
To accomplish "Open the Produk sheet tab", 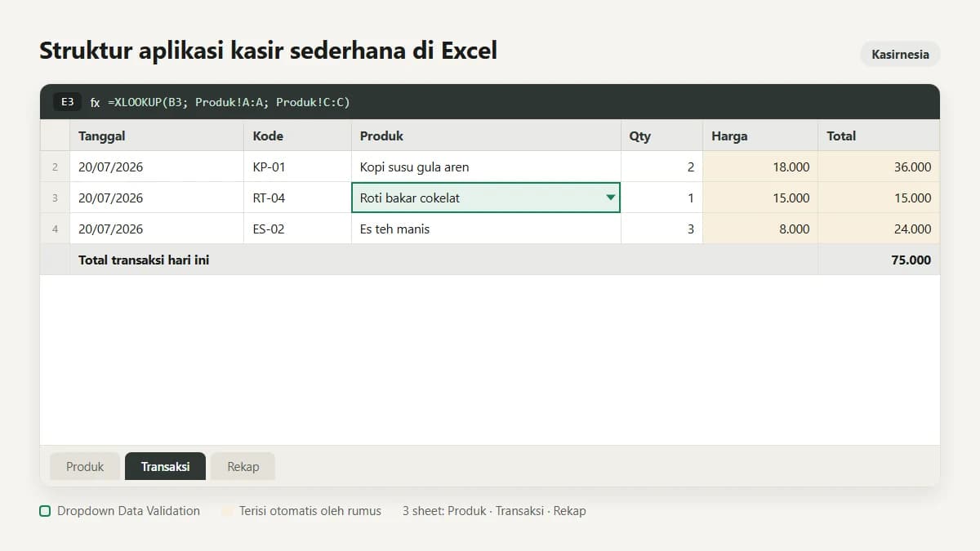I will 85,466.
